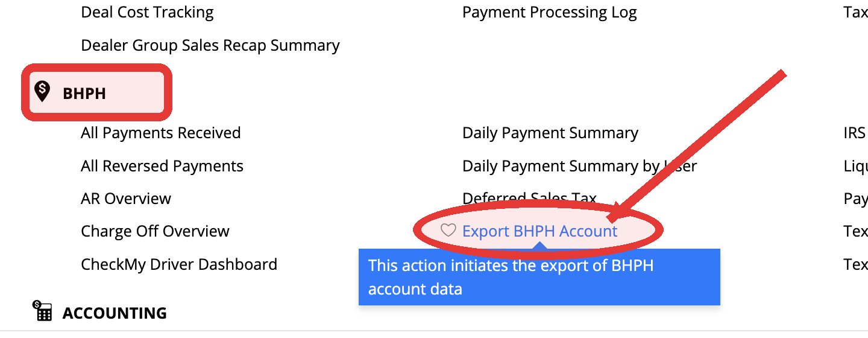Viewport: 868px width, 338px height.
Task: Open Daily Payment Summary by User
Action: 579,166
